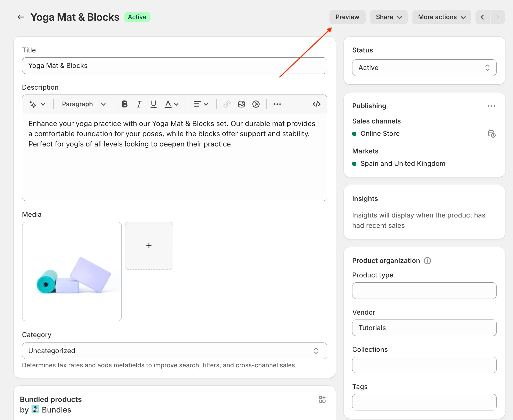Open the More actions menu

pyautogui.click(x=441, y=17)
